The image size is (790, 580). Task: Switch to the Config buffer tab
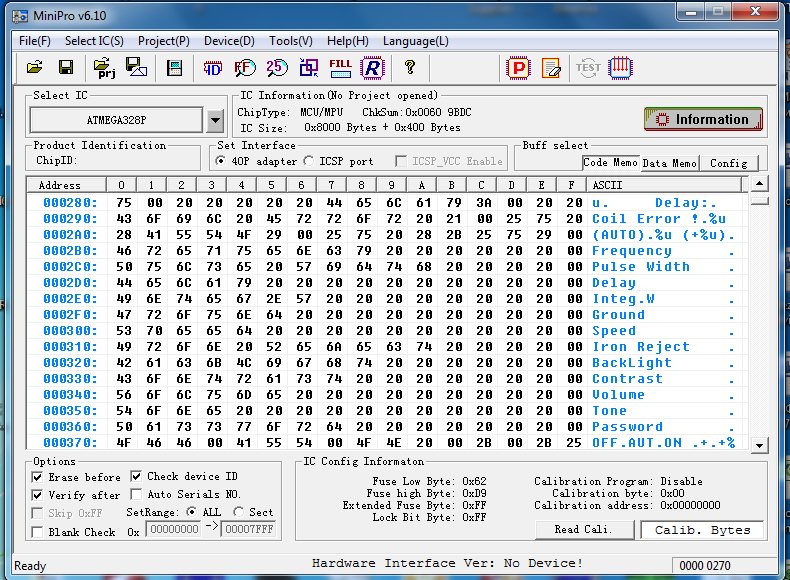pos(729,163)
